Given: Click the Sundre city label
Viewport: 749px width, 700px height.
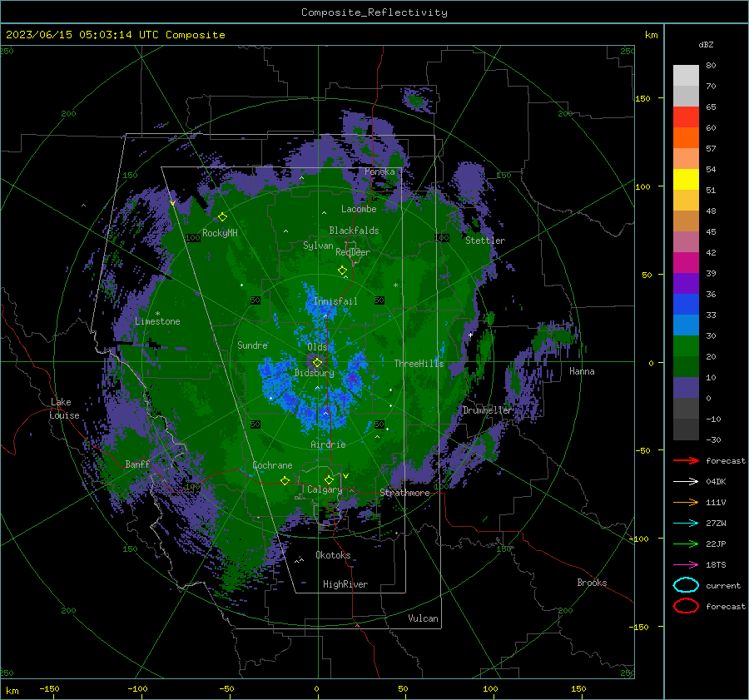Looking at the screenshot, I should pos(252,345).
